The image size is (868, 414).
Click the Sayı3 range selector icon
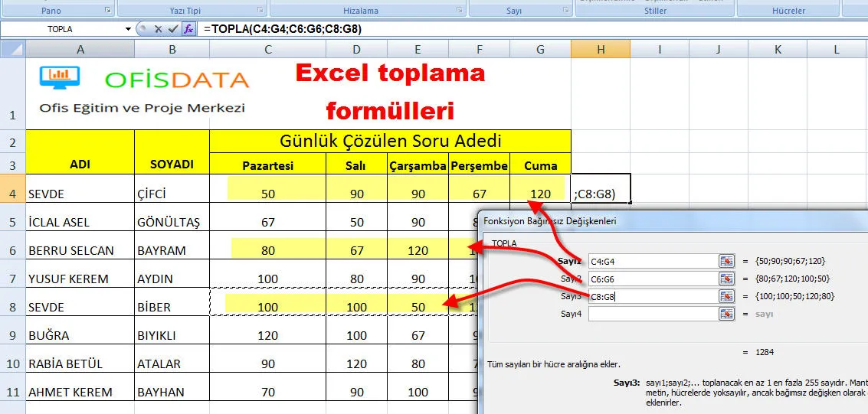pos(725,296)
